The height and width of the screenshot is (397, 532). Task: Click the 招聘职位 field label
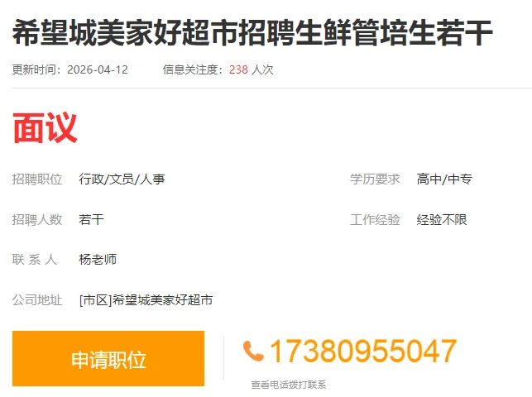click(37, 179)
